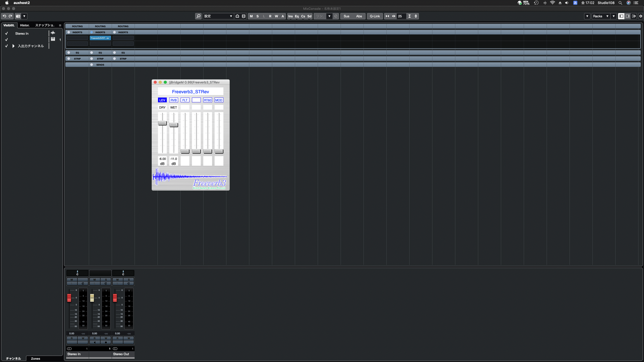This screenshot has width=644, height=362.
Task: Enable Q-Link mode
Action: pos(375,16)
